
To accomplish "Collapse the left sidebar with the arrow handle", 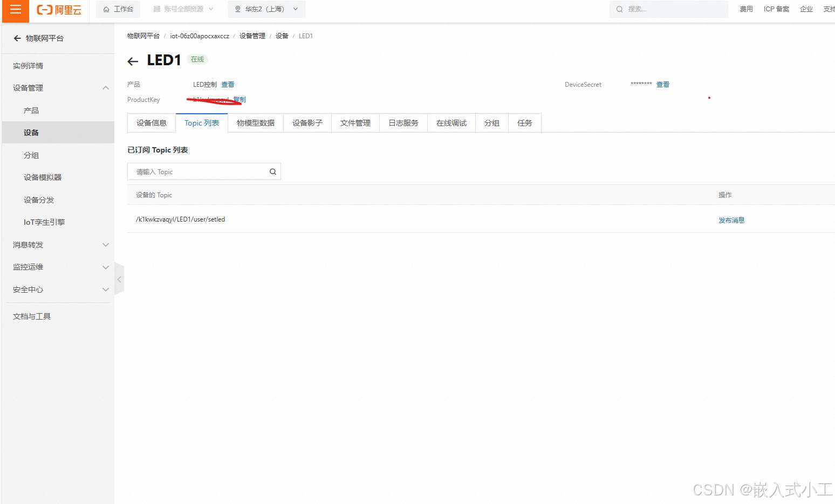I will point(119,279).
